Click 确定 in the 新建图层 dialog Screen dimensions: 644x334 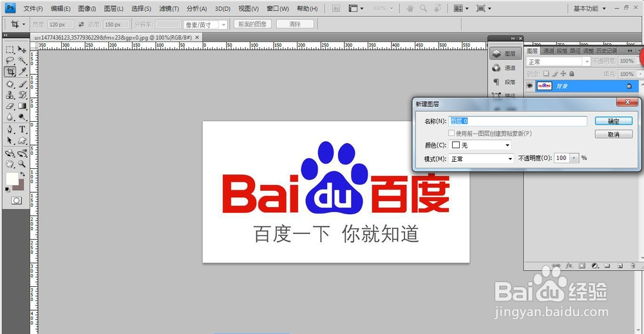tap(614, 121)
